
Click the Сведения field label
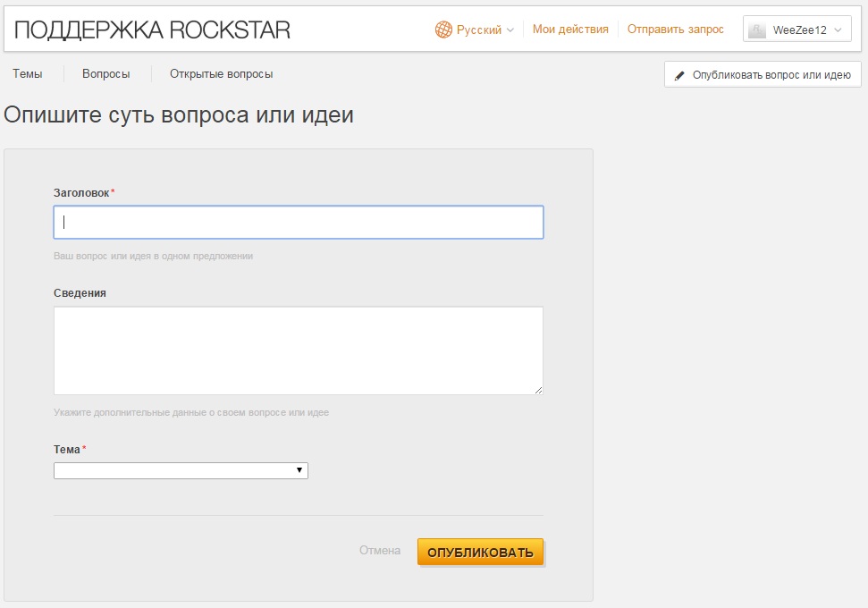pos(80,292)
